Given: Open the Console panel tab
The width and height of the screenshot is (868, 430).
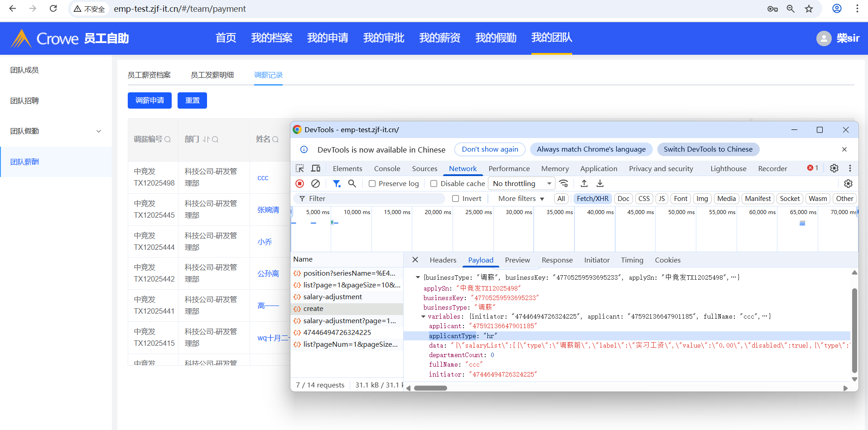Looking at the screenshot, I should point(387,168).
